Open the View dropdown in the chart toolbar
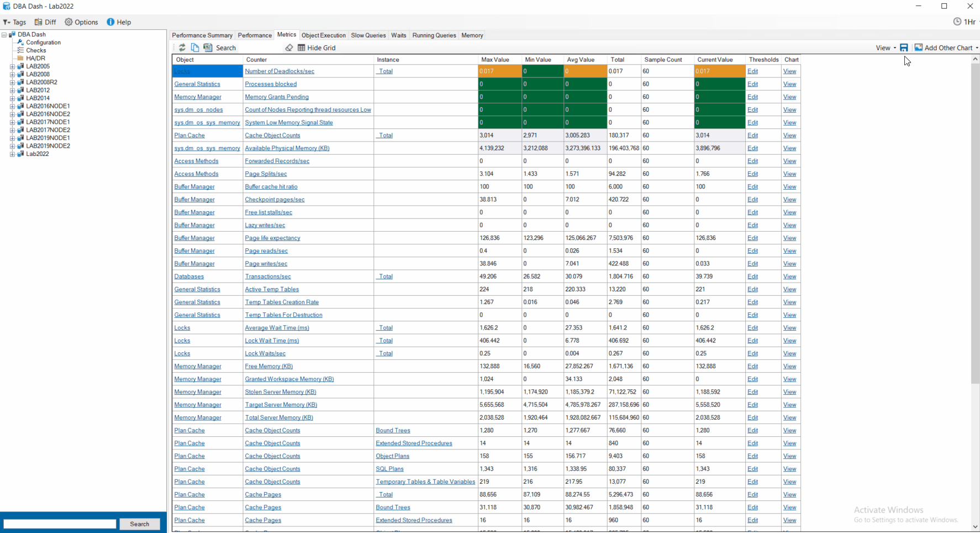The image size is (980, 533). (886, 48)
